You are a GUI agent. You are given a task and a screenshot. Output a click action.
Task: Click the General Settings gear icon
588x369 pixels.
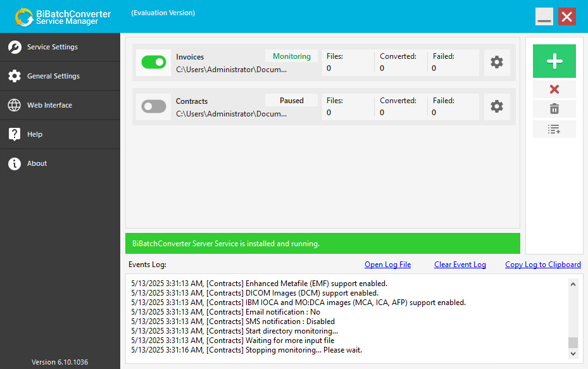(15, 76)
